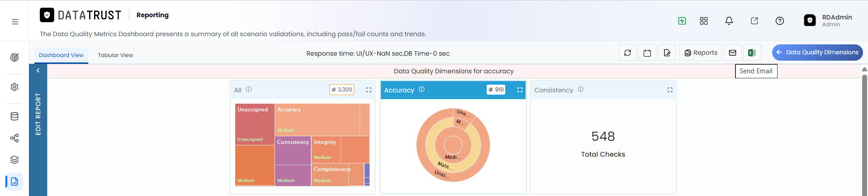
Task: Click the Send Email envelope icon
Action: (x=733, y=53)
